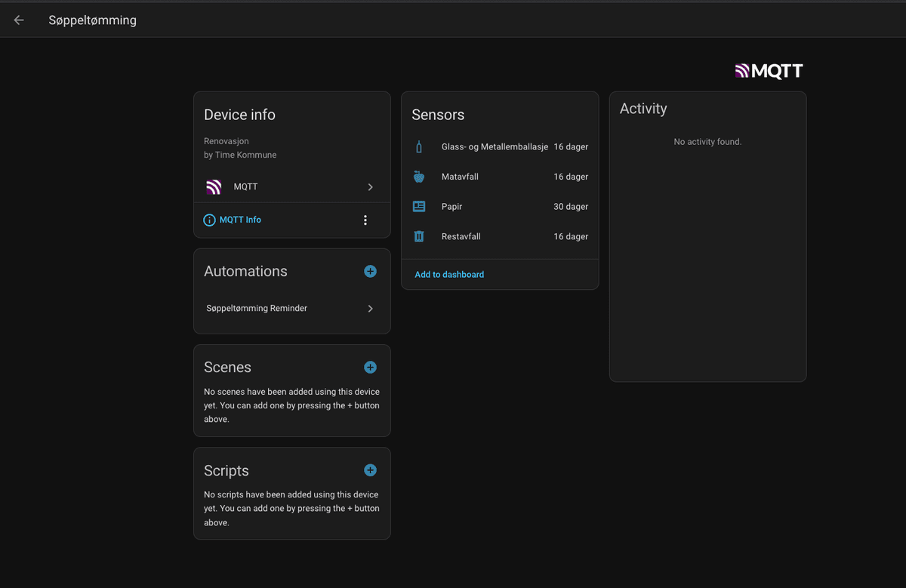Viewport: 906px width, 588px height.
Task: Open Søppeltømming Reminder via its chevron
Action: click(370, 309)
